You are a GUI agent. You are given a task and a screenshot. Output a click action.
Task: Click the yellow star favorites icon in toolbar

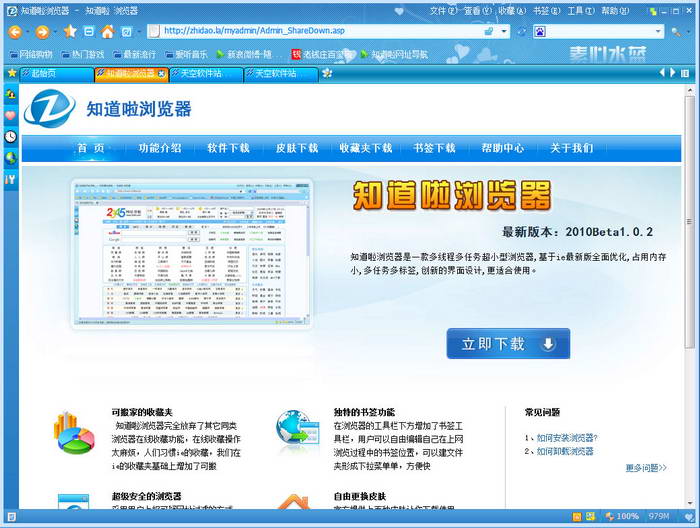[70, 31]
